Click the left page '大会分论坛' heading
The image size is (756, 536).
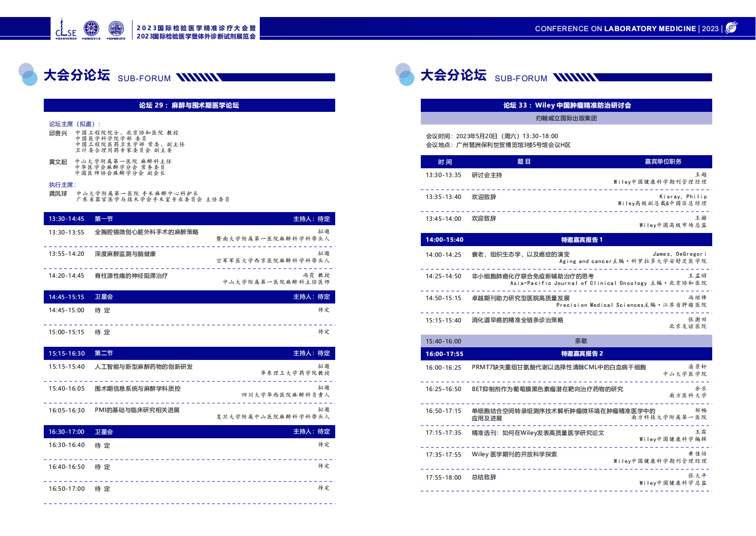tap(77, 75)
